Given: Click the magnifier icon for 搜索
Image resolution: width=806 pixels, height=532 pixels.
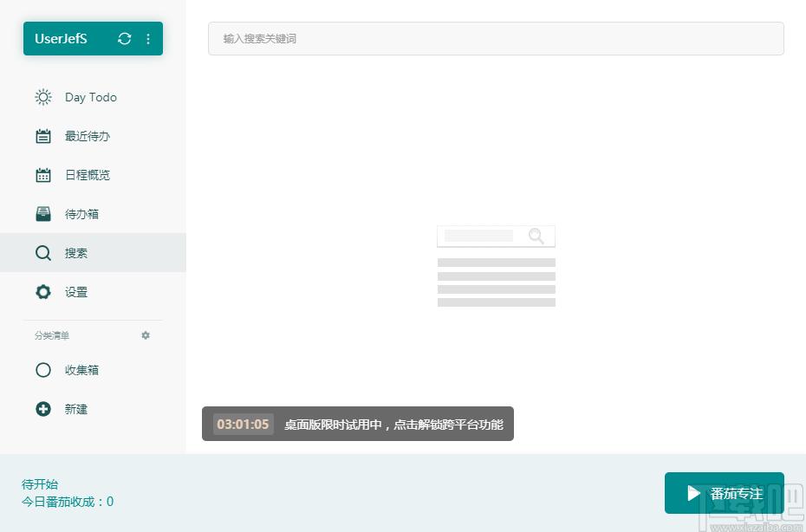Looking at the screenshot, I should [x=43, y=253].
